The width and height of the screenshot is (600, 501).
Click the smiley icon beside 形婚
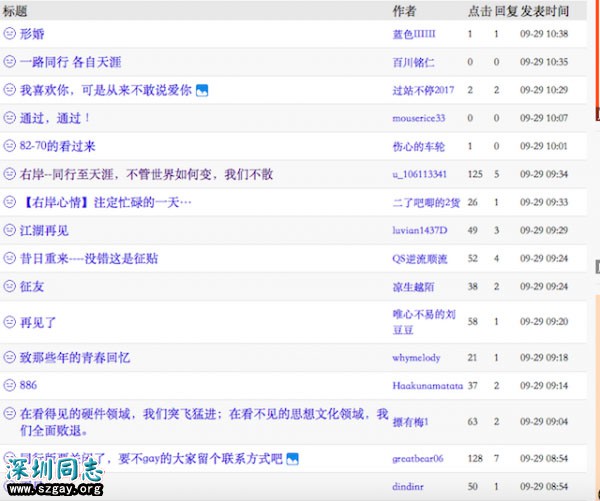point(10,33)
